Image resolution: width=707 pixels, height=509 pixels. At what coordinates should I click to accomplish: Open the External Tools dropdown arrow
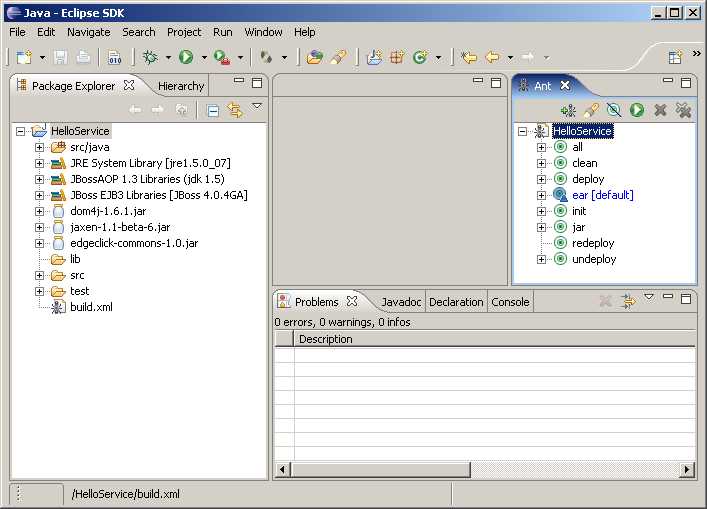pyautogui.click(x=240, y=58)
